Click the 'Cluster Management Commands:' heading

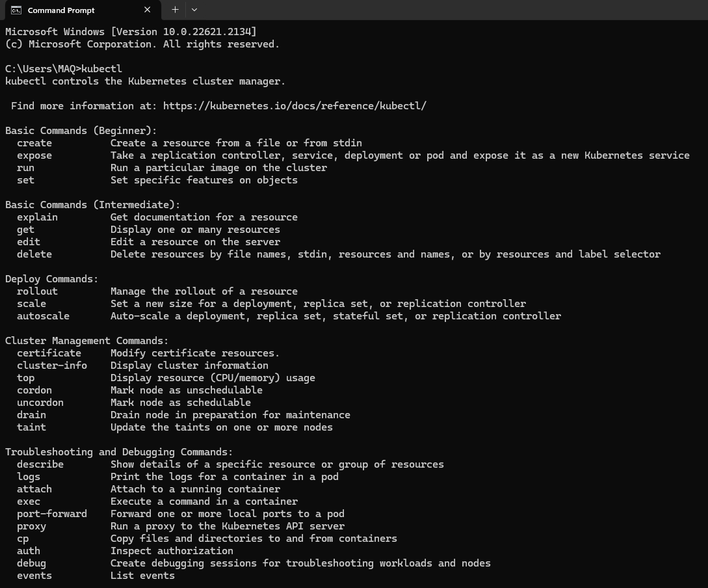[x=86, y=341]
